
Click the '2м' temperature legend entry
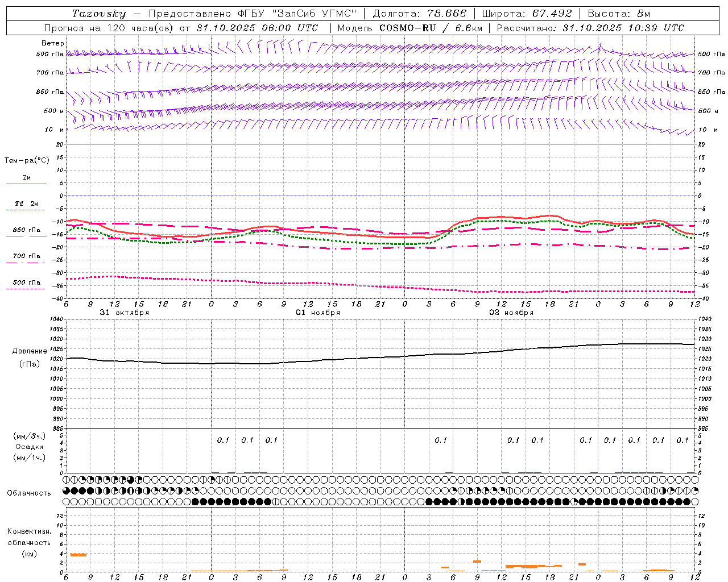27,178
